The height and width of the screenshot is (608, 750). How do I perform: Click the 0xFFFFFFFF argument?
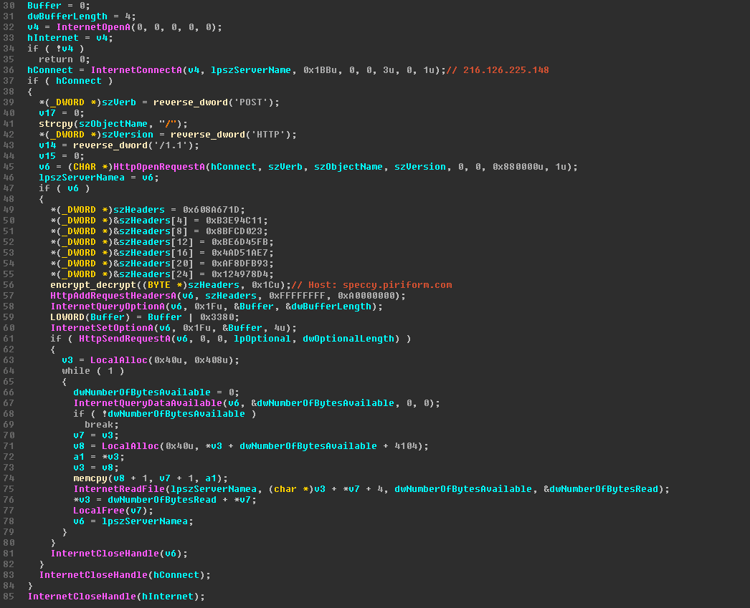tap(297, 296)
